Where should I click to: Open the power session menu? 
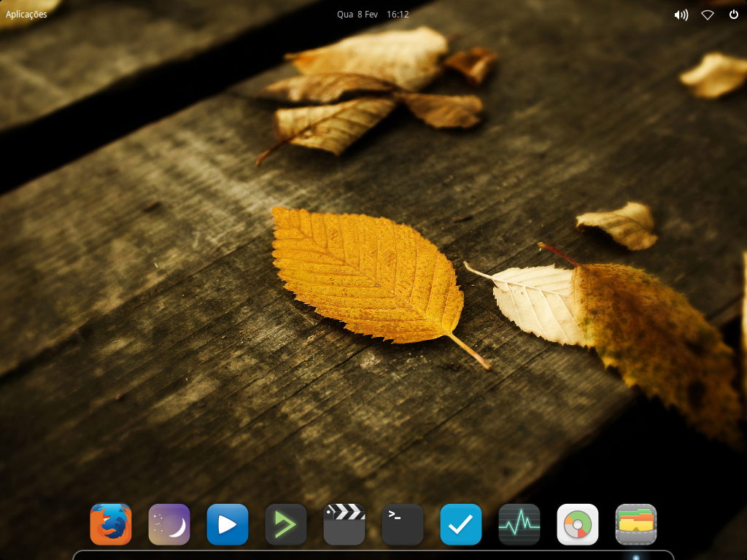tap(734, 15)
